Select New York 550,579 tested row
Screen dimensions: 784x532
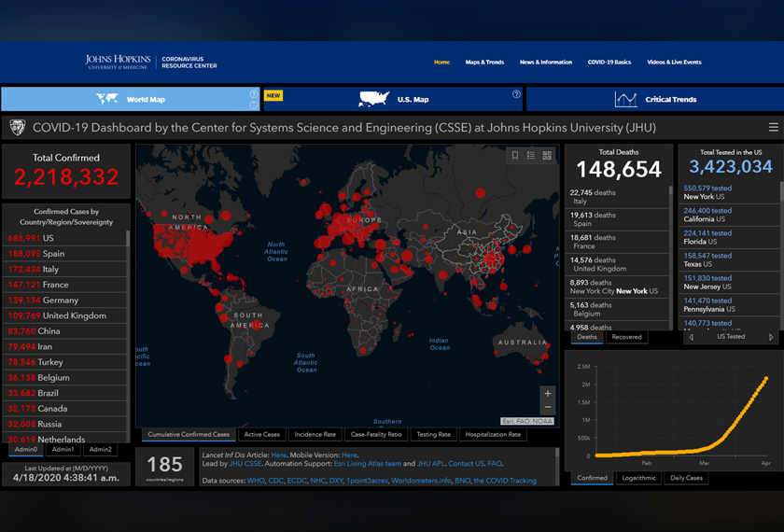[729, 192]
